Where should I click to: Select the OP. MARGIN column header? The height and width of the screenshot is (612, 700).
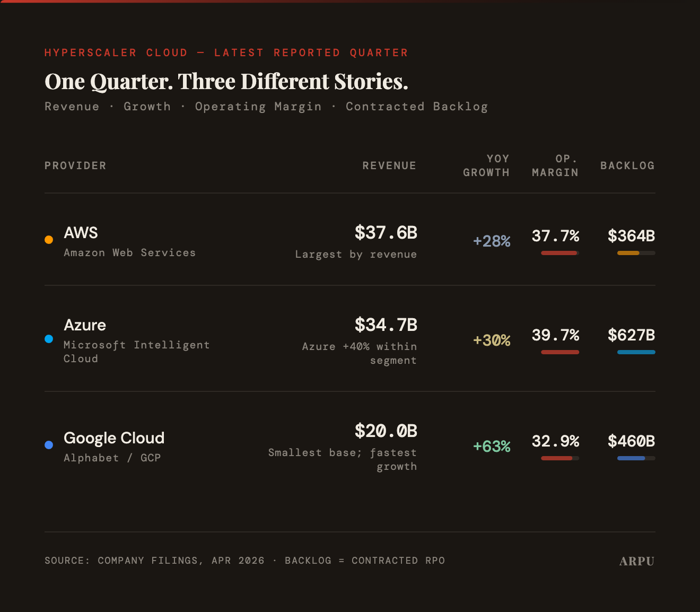555,165
